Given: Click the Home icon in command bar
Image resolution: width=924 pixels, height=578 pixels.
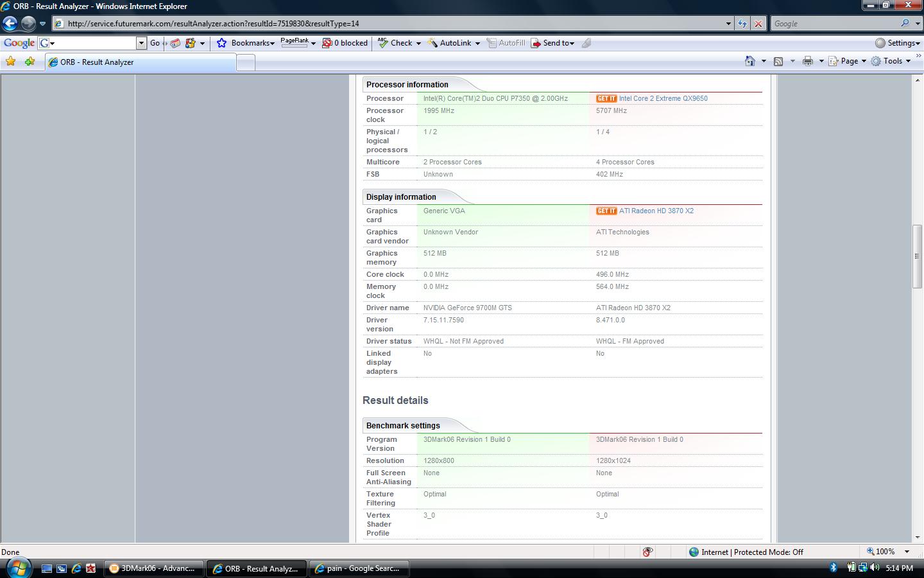Looking at the screenshot, I should pyautogui.click(x=749, y=61).
